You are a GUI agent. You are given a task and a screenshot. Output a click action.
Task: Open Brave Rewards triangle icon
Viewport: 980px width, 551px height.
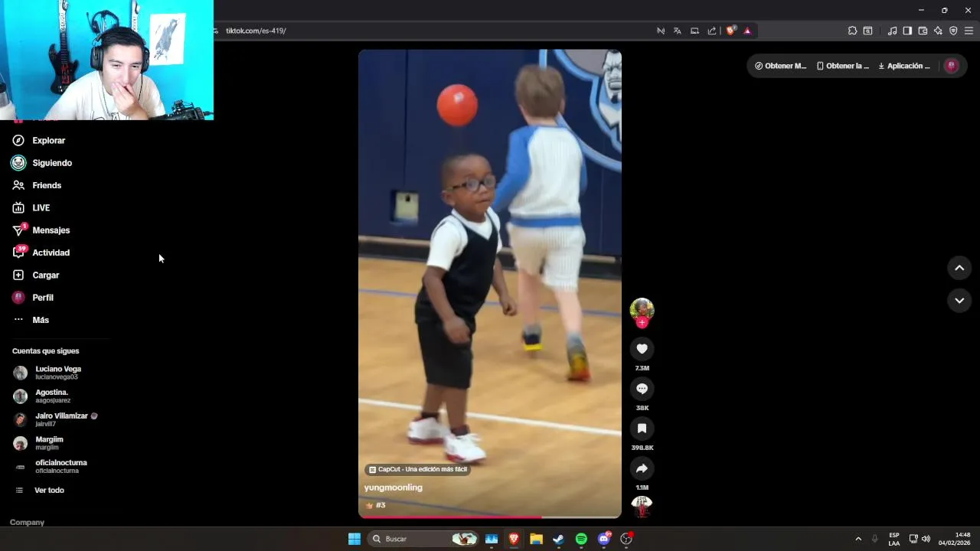tap(747, 31)
